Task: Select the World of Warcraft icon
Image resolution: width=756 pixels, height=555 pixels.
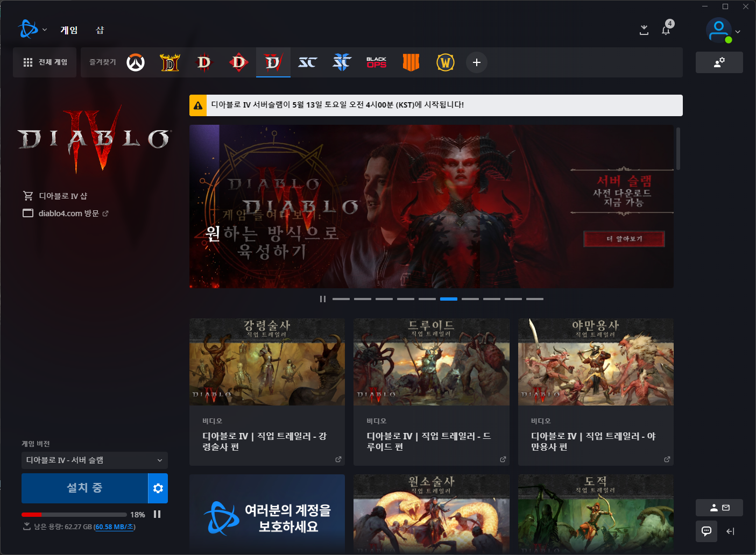Action: pos(446,62)
